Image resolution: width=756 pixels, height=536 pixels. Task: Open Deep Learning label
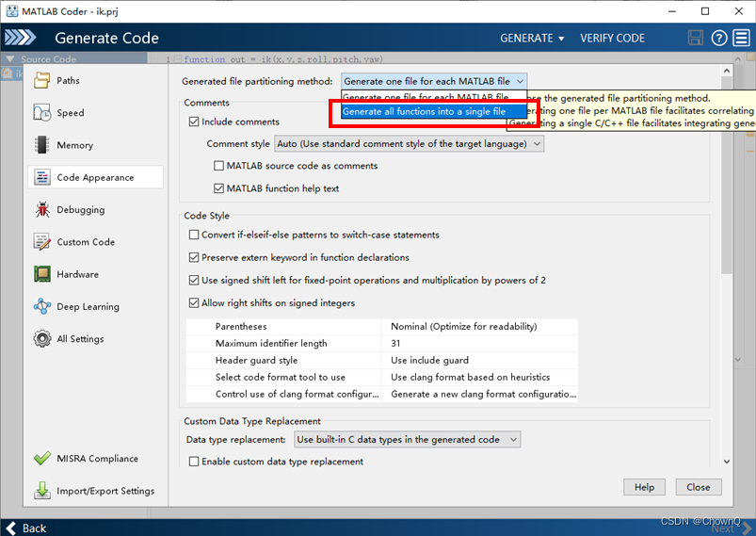88,307
